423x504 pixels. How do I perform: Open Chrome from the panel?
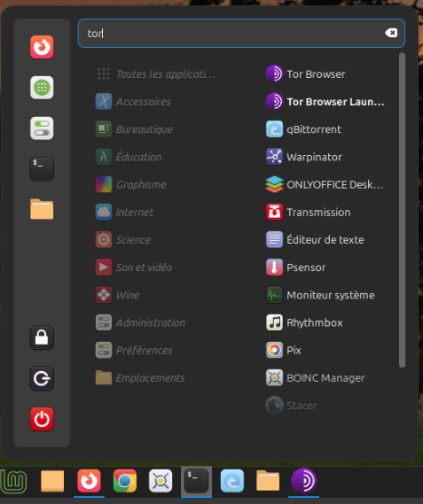tap(125, 481)
